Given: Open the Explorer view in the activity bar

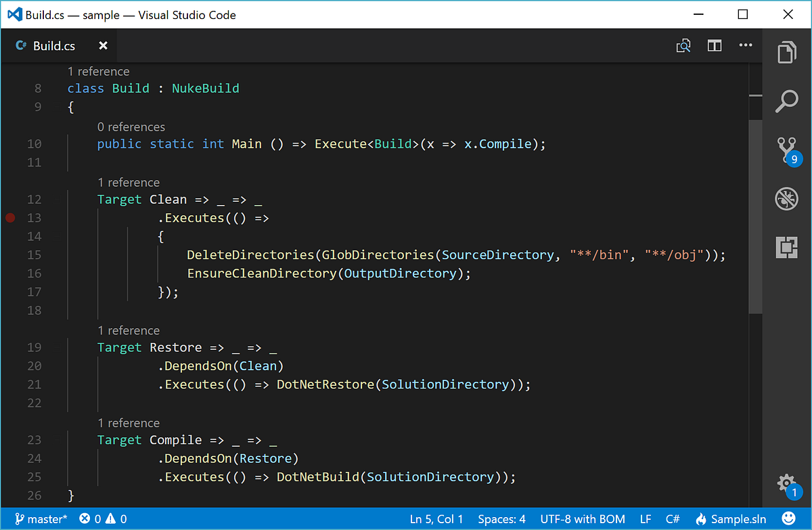Looking at the screenshot, I should click(x=786, y=52).
